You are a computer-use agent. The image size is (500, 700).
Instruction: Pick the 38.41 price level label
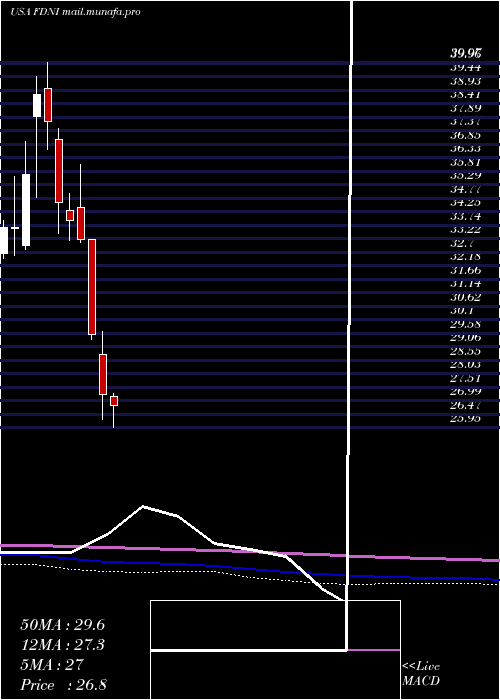coord(465,94)
